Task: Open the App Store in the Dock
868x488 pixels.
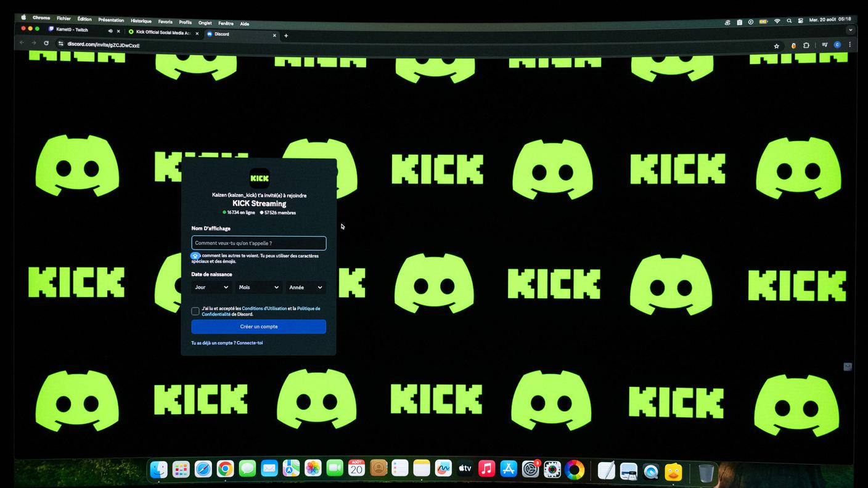Action: click(509, 469)
